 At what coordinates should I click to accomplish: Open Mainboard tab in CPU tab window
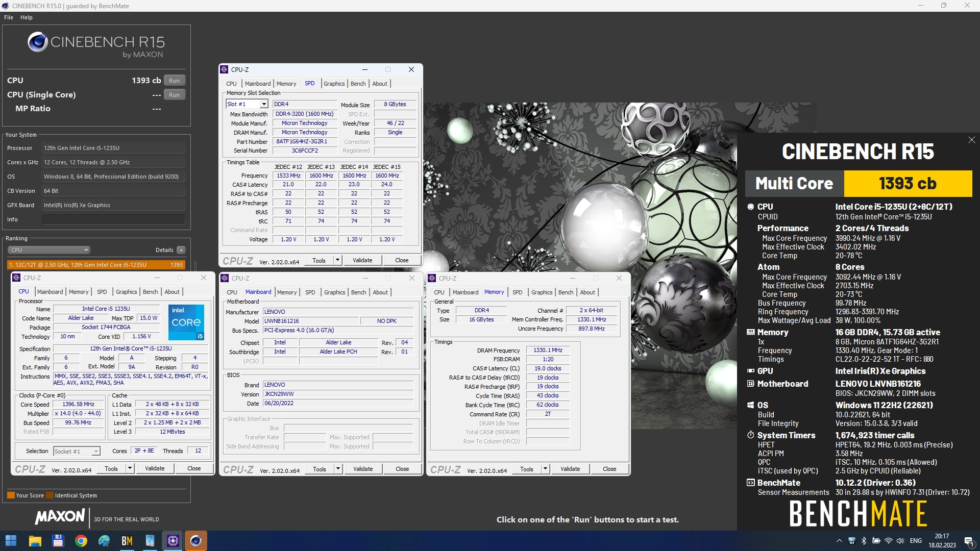point(50,292)
